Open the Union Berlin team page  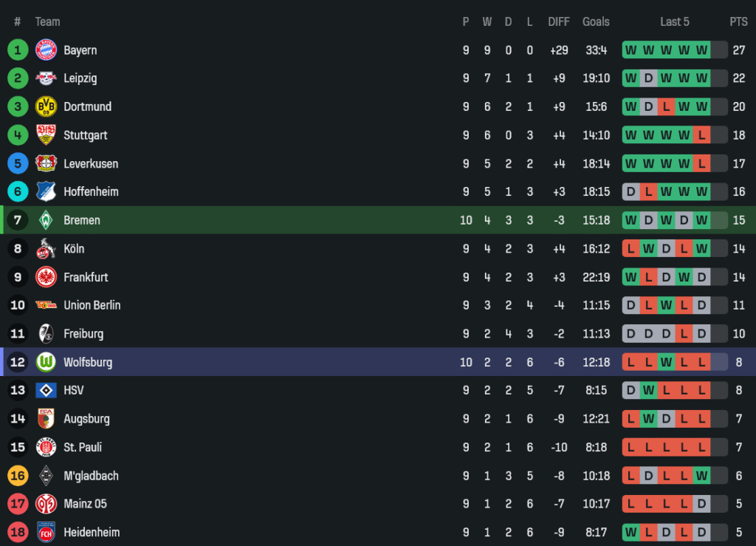pos(92,305)
